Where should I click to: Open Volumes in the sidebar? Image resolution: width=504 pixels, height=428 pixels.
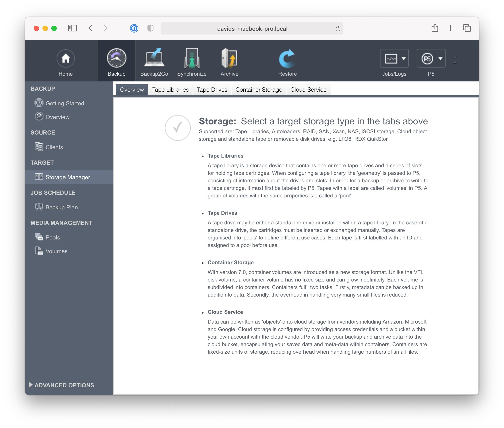(x=56, y=251)
